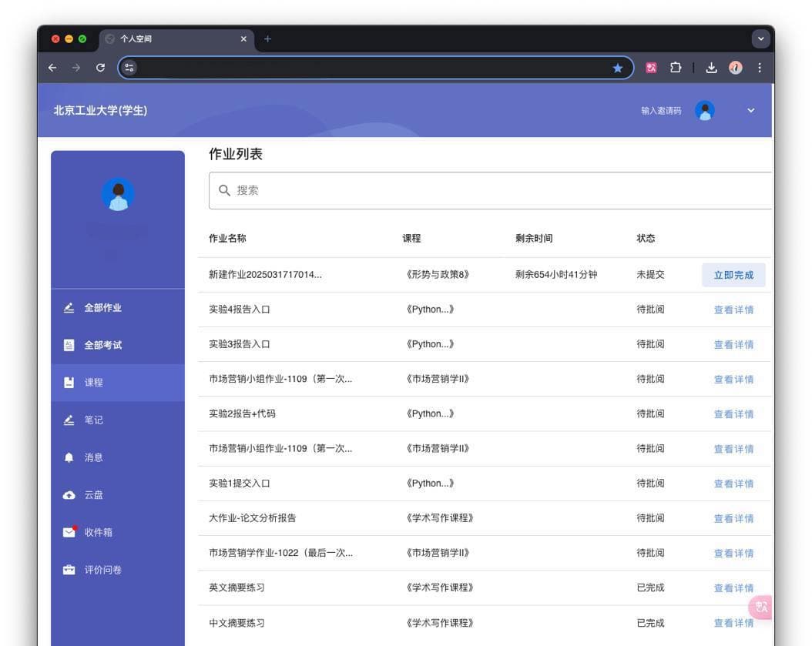Click the bookmark star in address bar
Viewport: 812px width, 646px height.
618,68
